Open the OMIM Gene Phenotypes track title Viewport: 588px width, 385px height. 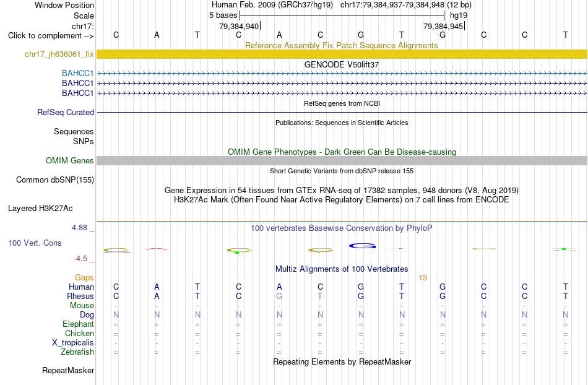pyautogui.click(x=342, y=152)
